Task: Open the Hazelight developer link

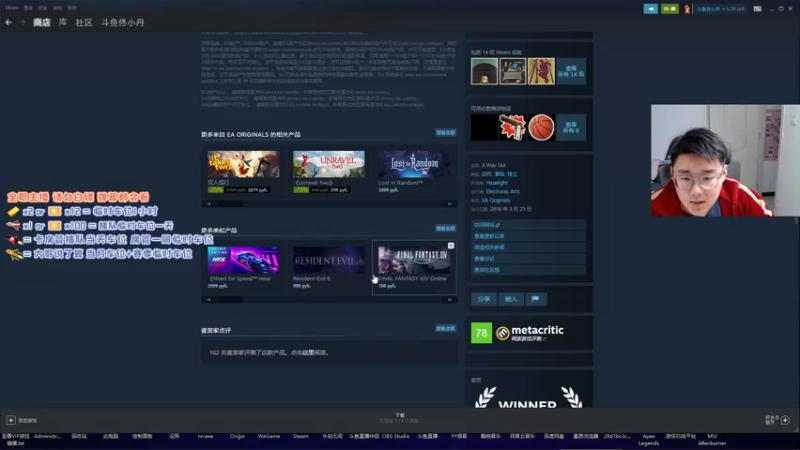Action: [x=497, y=183]
